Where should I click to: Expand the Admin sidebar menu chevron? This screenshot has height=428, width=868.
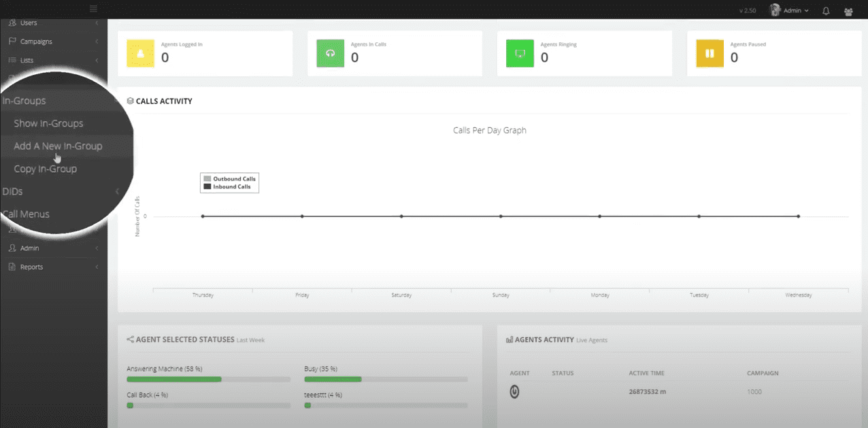click(x=97, y=248)
